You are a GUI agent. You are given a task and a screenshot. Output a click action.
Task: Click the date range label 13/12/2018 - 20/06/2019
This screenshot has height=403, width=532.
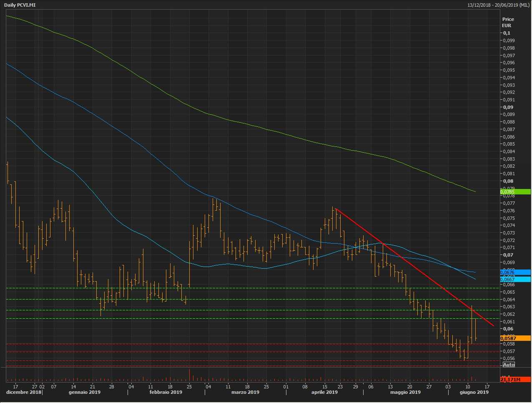(x=498, y=5)
